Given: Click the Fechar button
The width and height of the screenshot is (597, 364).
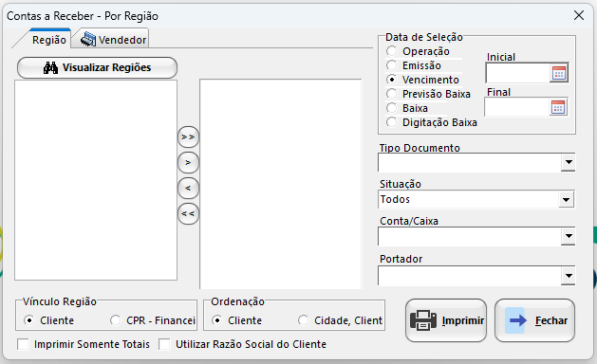Looking at the screenshot, I should coord(534,320).
